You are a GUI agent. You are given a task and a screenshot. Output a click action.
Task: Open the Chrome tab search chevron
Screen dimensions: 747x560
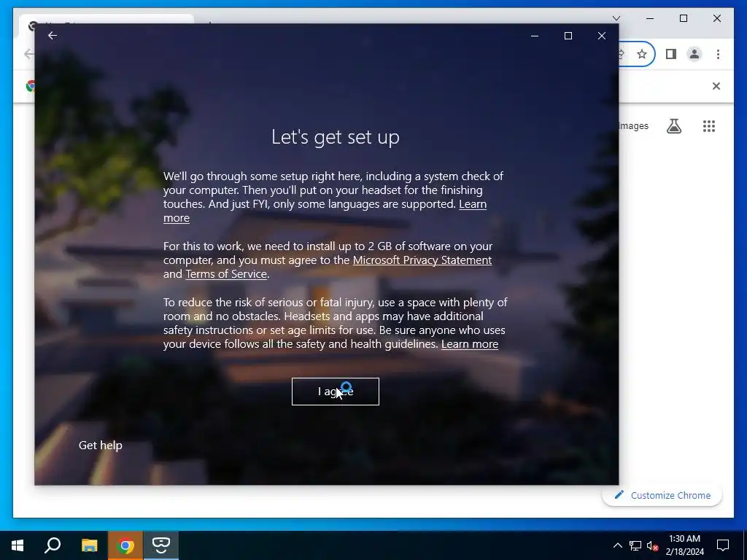coord(616,18)
